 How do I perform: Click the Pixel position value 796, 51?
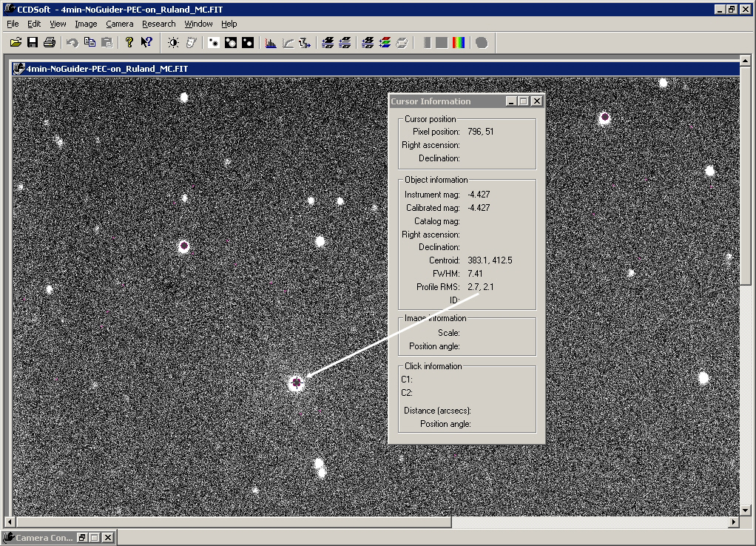480,131
